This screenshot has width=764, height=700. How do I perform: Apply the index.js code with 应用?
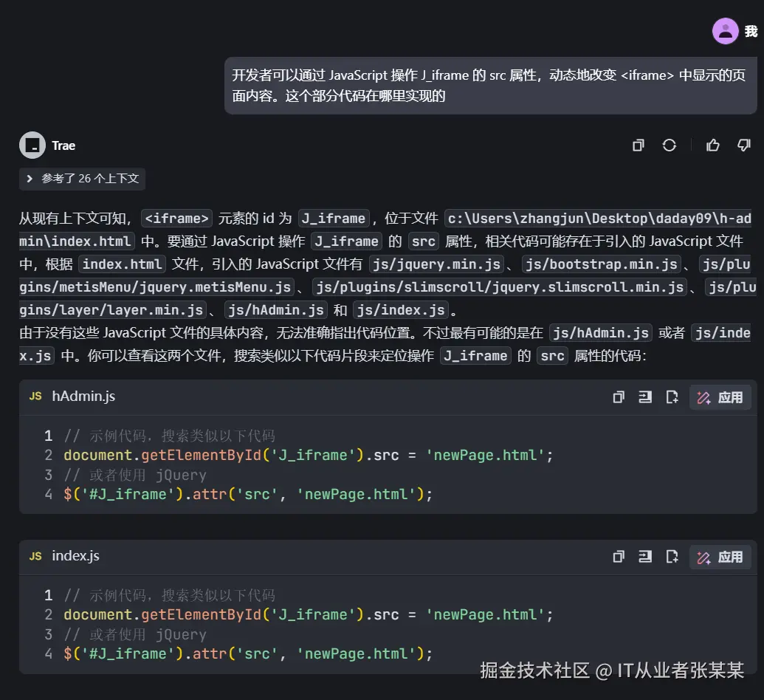(x=720, y=557)
